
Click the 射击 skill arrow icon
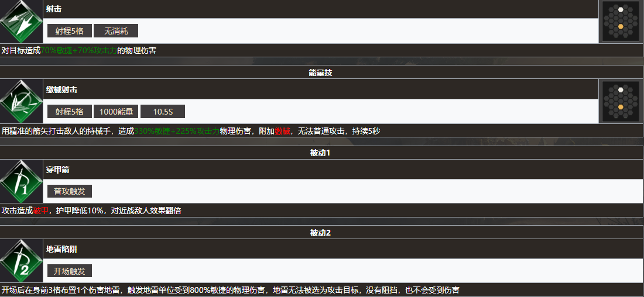tap(21, 21)
